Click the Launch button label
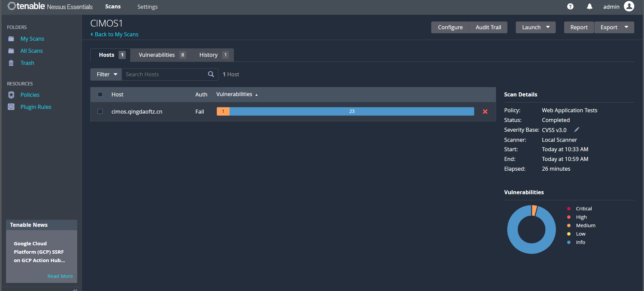Screen dimensions: 644x291 [x=531, y=27]
